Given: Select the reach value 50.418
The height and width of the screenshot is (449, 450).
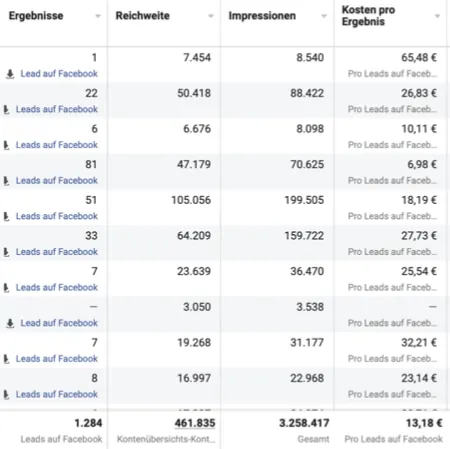Looking at the screenshot, I should pos(194,93).
